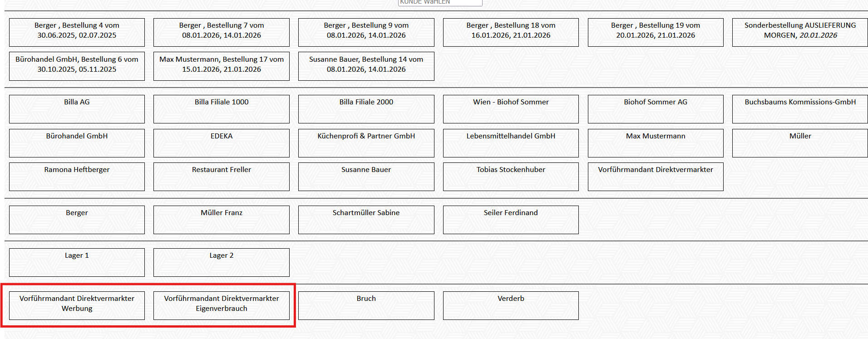868x339 pixels.
Task: Choose Küchenprofi & Partner GmbH
Action: coord(366,143)
